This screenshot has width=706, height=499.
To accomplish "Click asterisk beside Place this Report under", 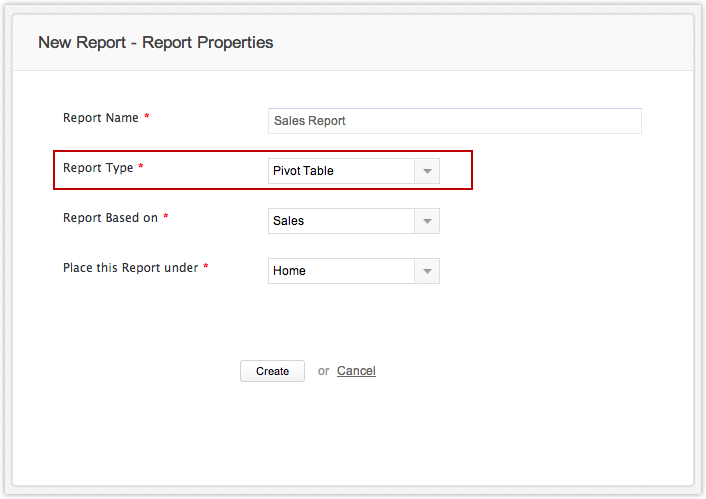I will click(x=206, y=268).
